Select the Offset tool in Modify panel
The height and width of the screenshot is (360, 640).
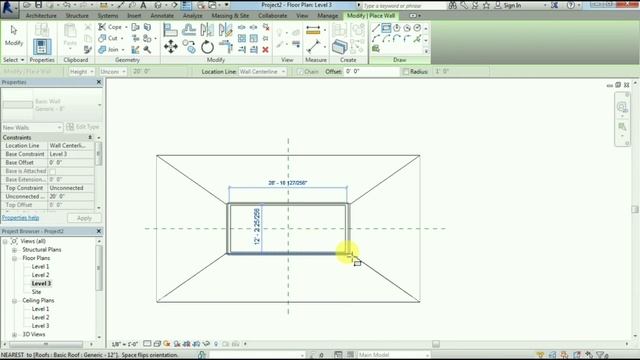coord(189,30)
